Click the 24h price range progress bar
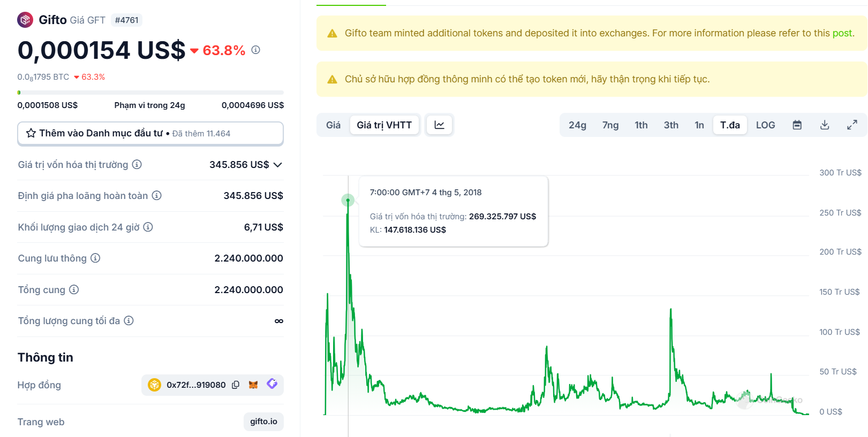 coord(150,93)
